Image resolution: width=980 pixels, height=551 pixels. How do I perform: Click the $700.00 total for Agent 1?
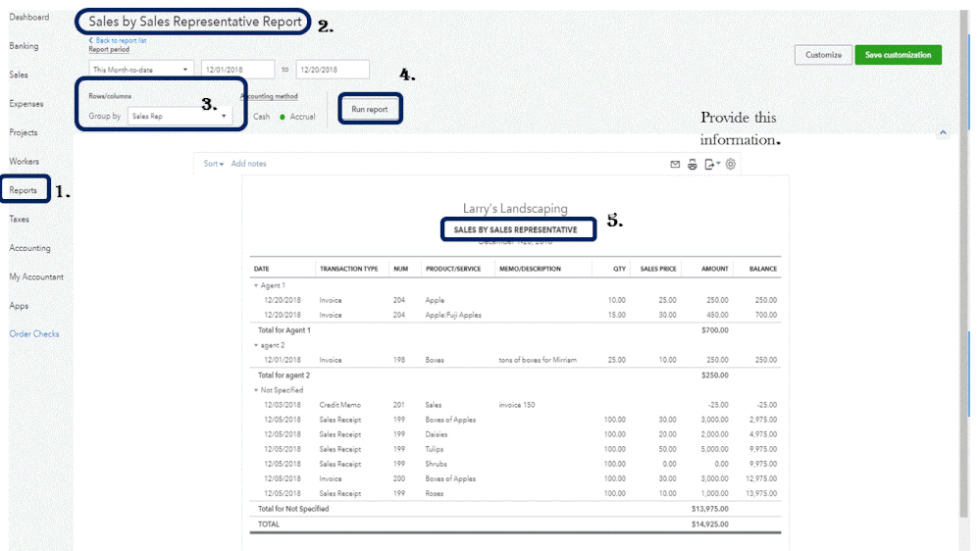pos(715,330)
